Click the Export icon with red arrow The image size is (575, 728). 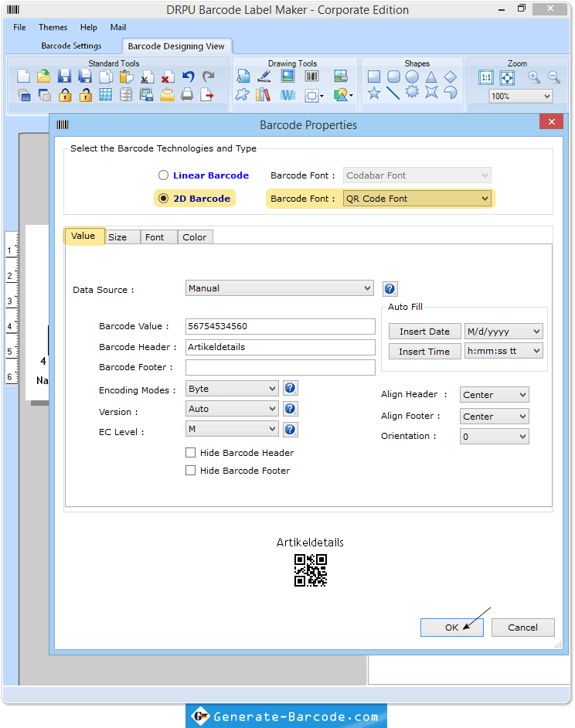click(x=207, y=95)
